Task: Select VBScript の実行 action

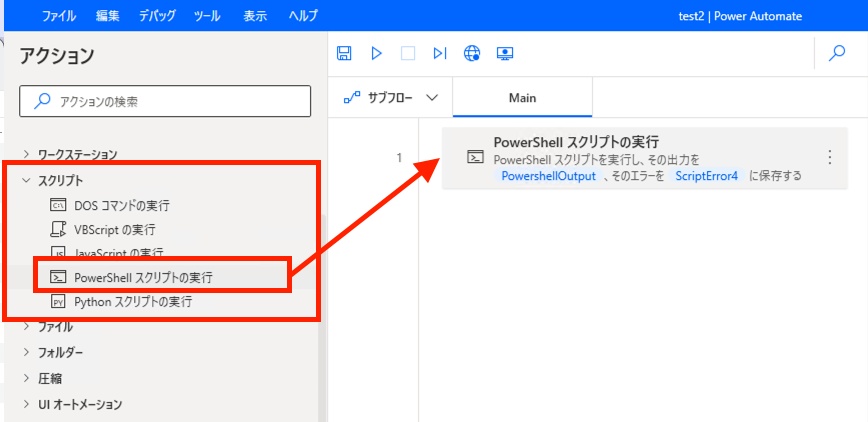Action: click(x=115, y=229)
